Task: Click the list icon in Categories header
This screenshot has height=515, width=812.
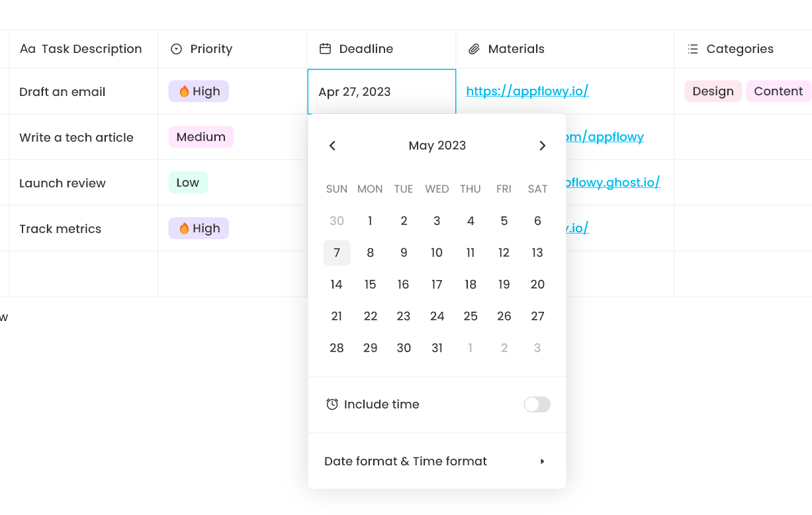Action: (693, 49)
